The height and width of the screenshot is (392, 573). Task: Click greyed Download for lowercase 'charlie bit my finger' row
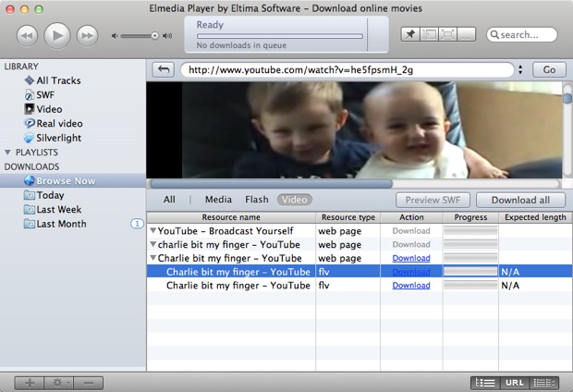click(411, 244)
